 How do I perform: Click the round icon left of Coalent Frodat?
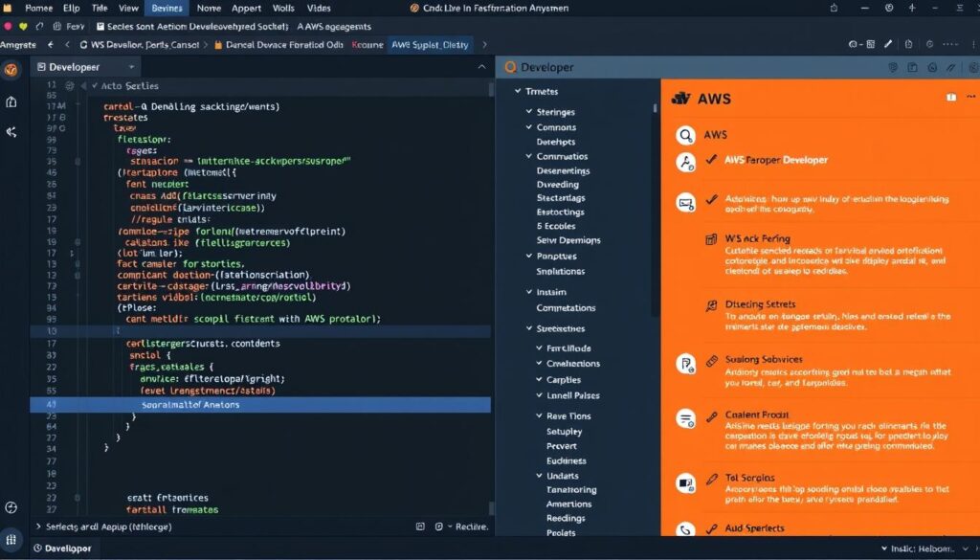(685, 418)
